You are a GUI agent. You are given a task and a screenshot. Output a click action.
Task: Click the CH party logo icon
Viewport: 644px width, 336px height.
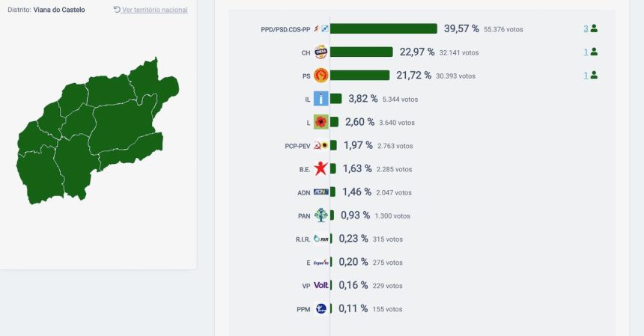point(321,52)
